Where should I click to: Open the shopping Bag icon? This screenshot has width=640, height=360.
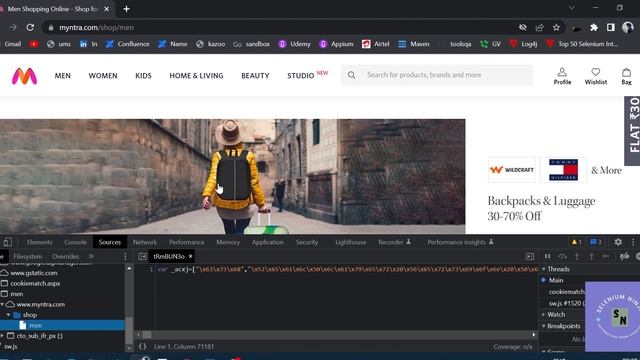tap(626, 76)
